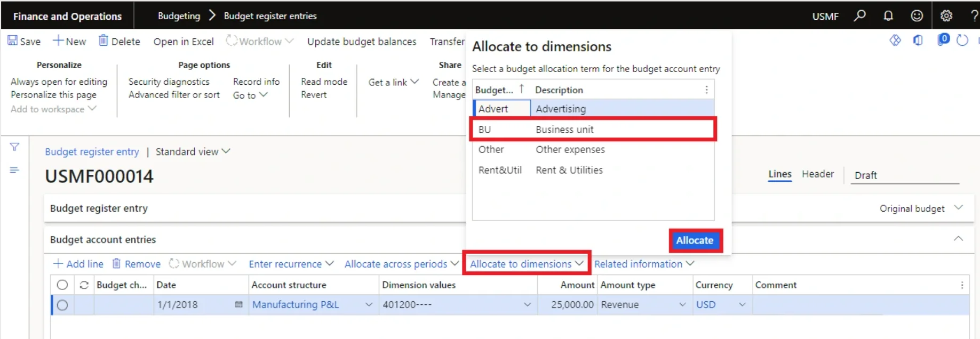Select the 1/1/2018 row radio button
980x339 pixels.
[x=62, y=305]
